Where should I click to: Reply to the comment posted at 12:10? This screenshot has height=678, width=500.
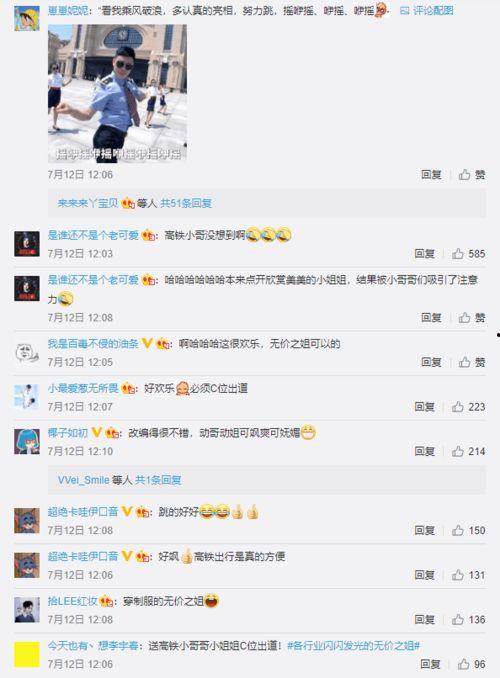424,451
